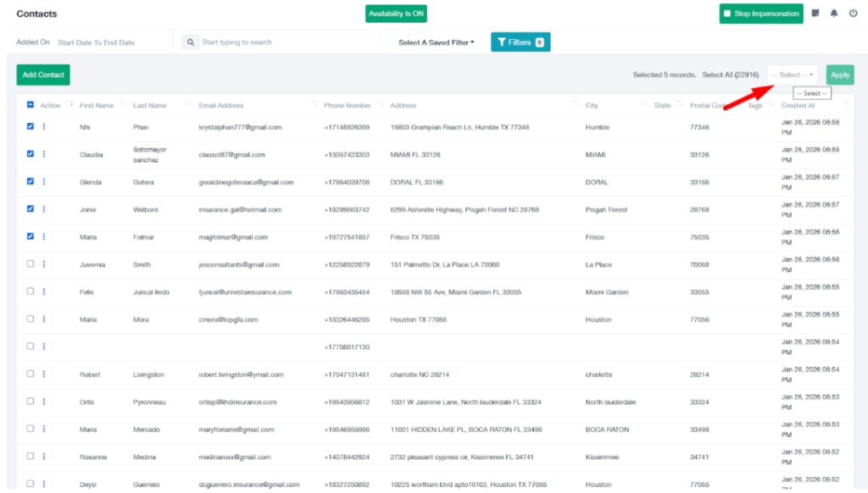Open three-dot menu for Robert Livingston
This screenshot has height=493, width=868.
(x=44, y=374)
